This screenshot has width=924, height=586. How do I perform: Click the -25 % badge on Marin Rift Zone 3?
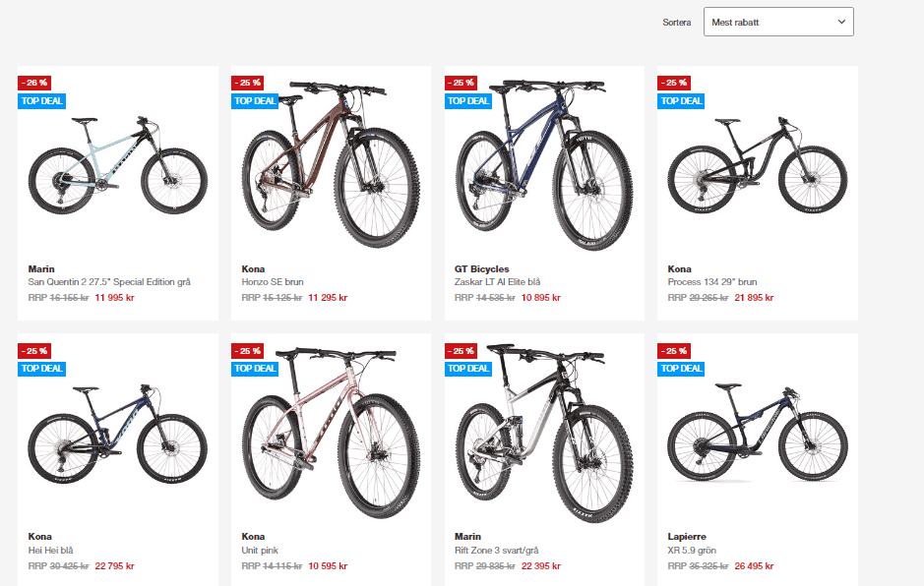461,350
